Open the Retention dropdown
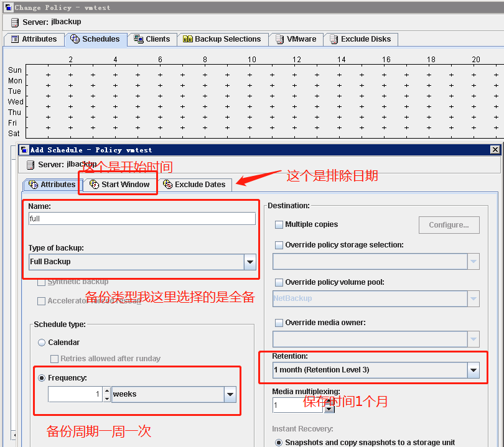504x447 pixels. click(x=475, y=369)
